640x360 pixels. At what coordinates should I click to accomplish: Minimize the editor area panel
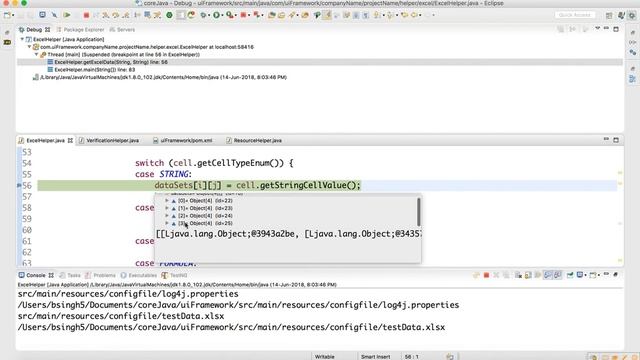pos(607,140)
